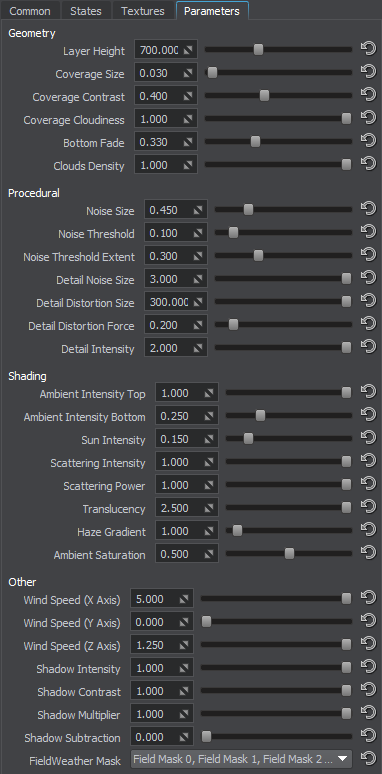Viewport: 382px width, 774px height.
Task: Click the Wind Speed (Z Axis) field
Action: [x=162, y=645]
